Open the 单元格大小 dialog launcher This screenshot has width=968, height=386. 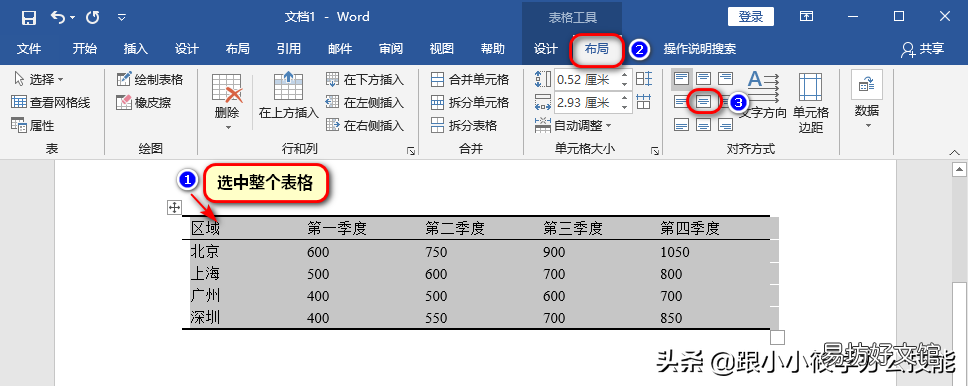[655, 150]
